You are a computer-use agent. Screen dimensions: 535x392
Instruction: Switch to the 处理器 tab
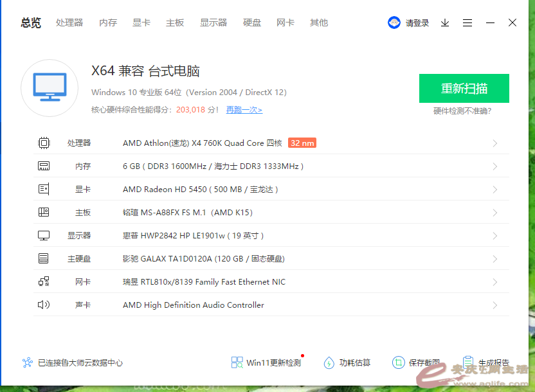click(x=69, y=23)
